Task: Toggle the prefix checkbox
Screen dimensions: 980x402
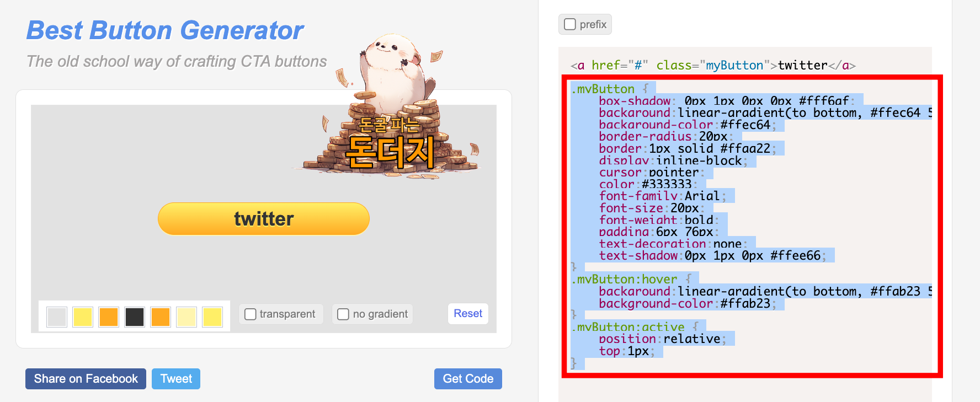Action: tap(570, 24)
